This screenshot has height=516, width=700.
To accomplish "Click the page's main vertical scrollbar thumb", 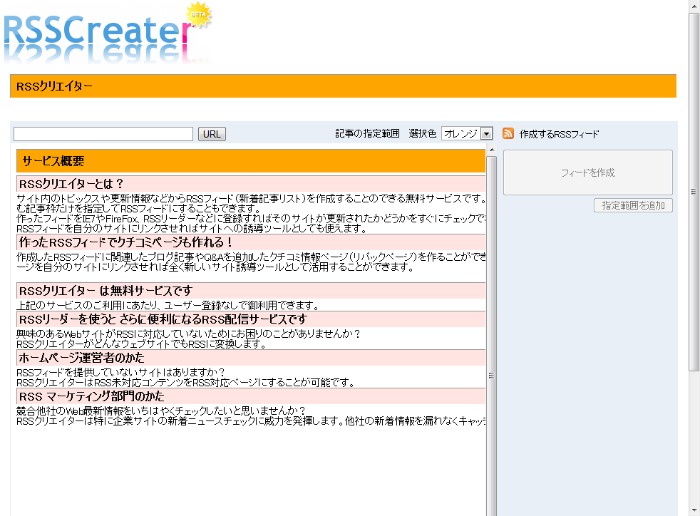I will (x=693, y=192).
